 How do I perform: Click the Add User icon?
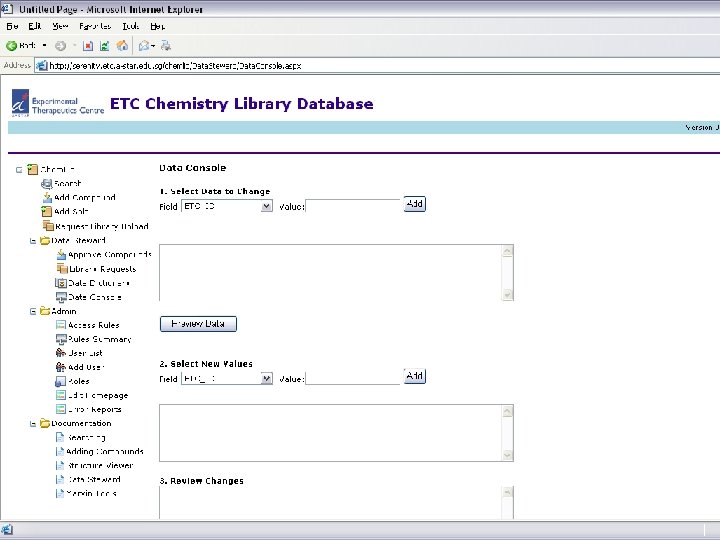(x=61, y=367)
